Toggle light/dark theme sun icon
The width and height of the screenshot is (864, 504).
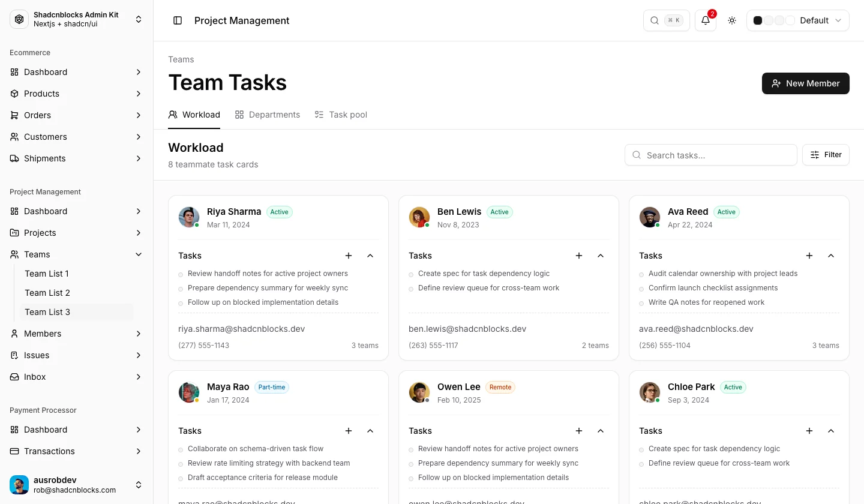point(732,20)
